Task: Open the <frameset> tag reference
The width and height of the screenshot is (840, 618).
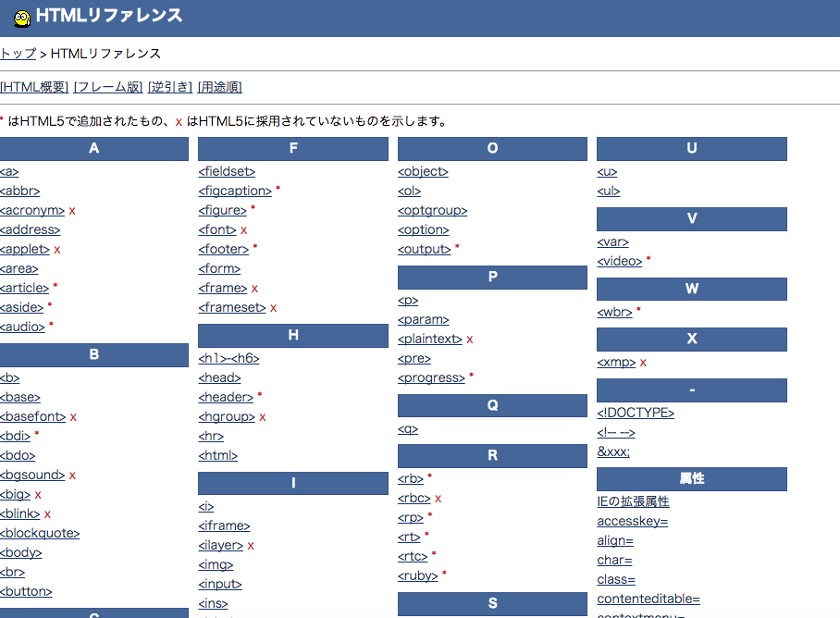Action: click(x=232, y=307)
